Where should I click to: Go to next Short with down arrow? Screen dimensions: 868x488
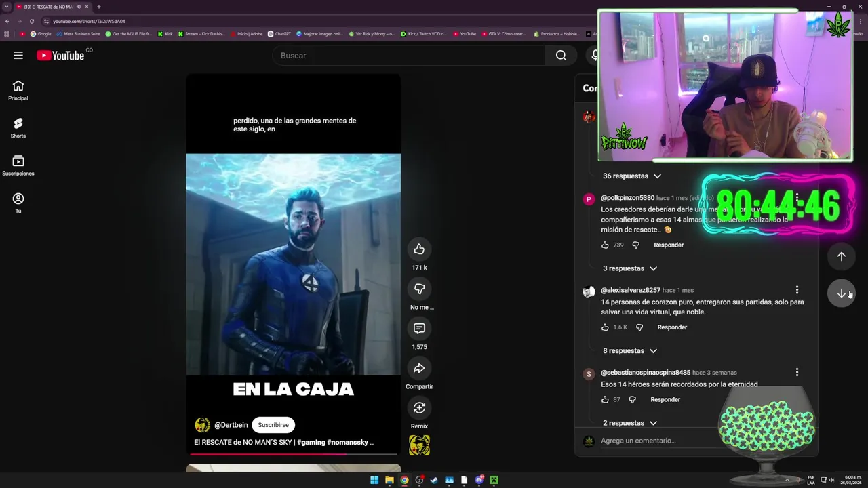point(841,293)
